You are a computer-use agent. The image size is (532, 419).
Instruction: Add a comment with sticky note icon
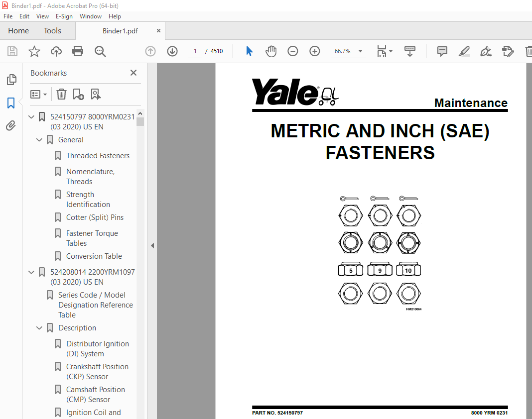442,51
